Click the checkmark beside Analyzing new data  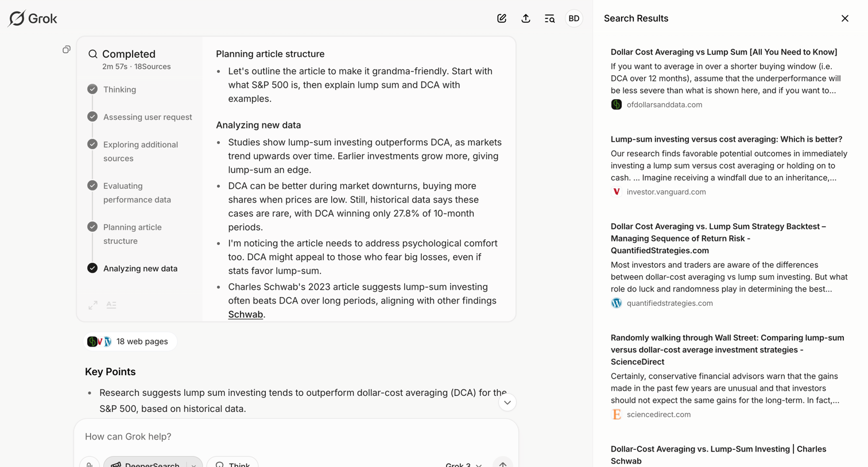[x=92, y=268]
